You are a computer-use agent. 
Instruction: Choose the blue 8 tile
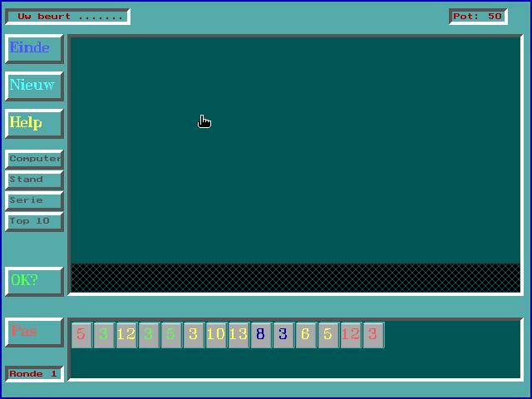(x=261, y=335)
